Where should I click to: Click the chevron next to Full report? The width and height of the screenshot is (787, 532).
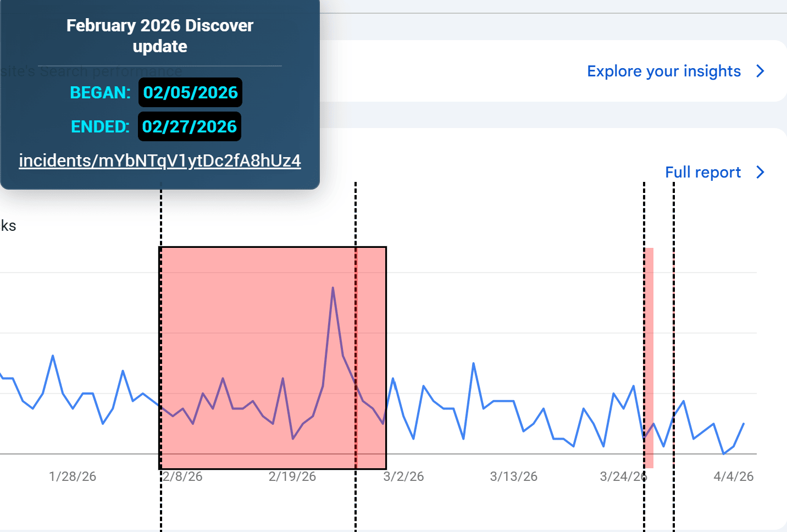[x=760, y=172]
